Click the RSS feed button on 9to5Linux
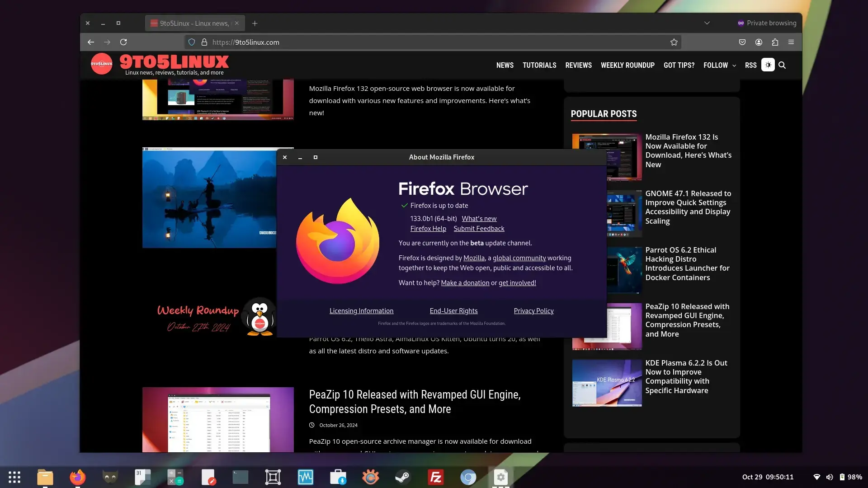The width and height of the screenshot is (868, 488). click(750, 65)
